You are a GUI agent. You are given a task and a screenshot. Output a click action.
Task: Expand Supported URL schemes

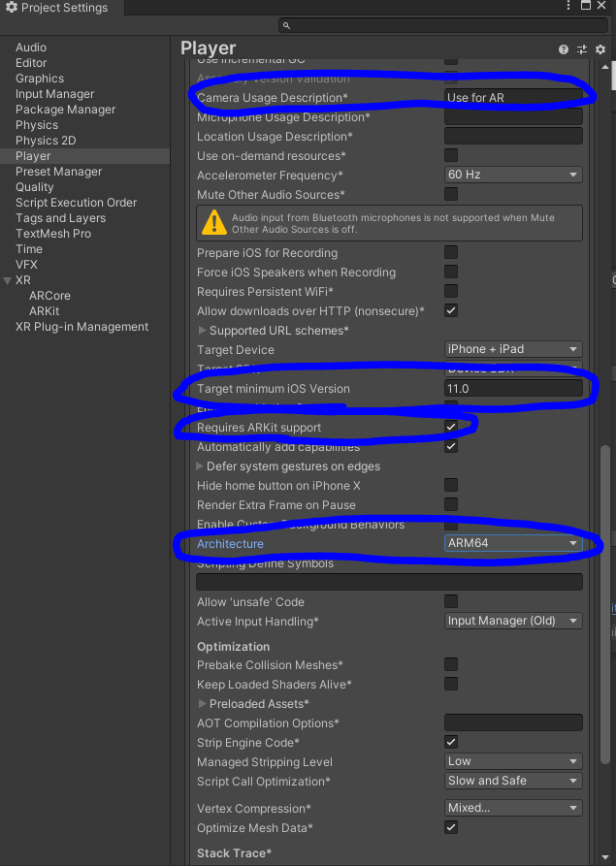coord(202,331)
